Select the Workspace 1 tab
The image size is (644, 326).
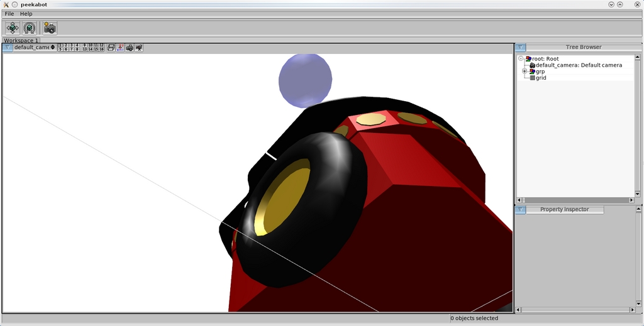pos(21,40)
